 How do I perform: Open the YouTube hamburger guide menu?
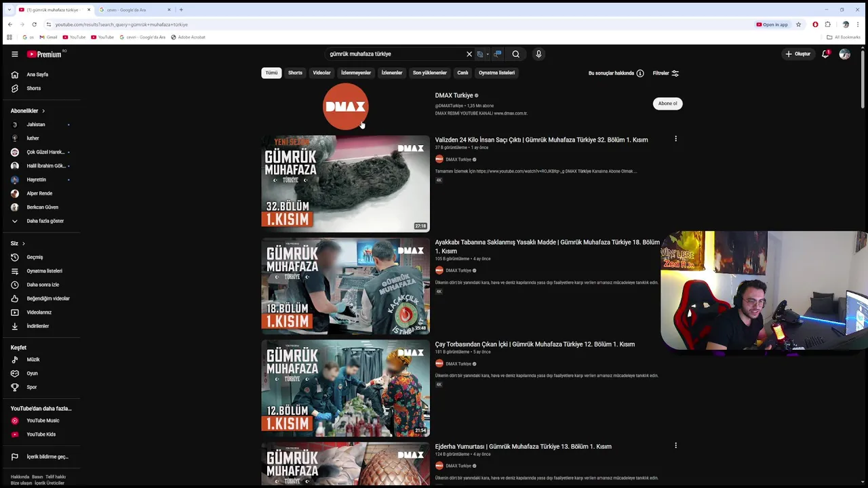tap(14, 54)
